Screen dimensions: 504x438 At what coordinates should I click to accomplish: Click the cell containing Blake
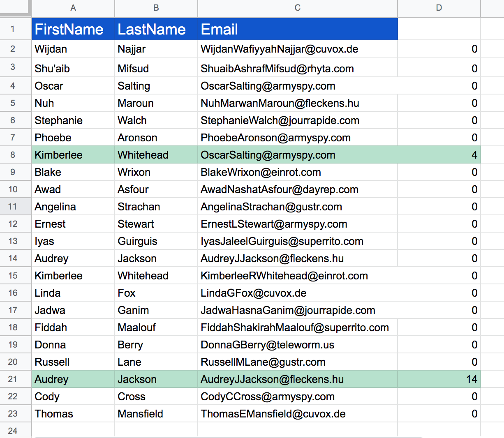[73, 172]
